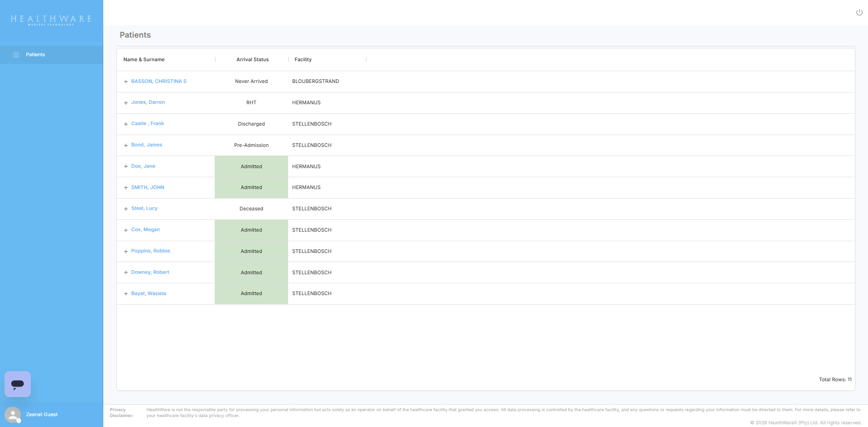Sort by Name & Surname column header
This screenshot has height=427, width=868.
pyautogui.click(x=144, y=60)
